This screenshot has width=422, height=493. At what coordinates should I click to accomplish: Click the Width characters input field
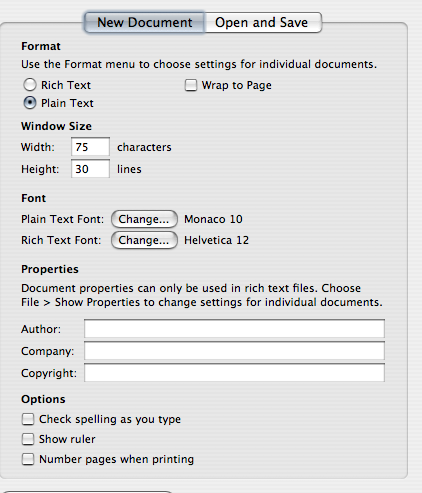pyautogui.click(x=90, y=147)
